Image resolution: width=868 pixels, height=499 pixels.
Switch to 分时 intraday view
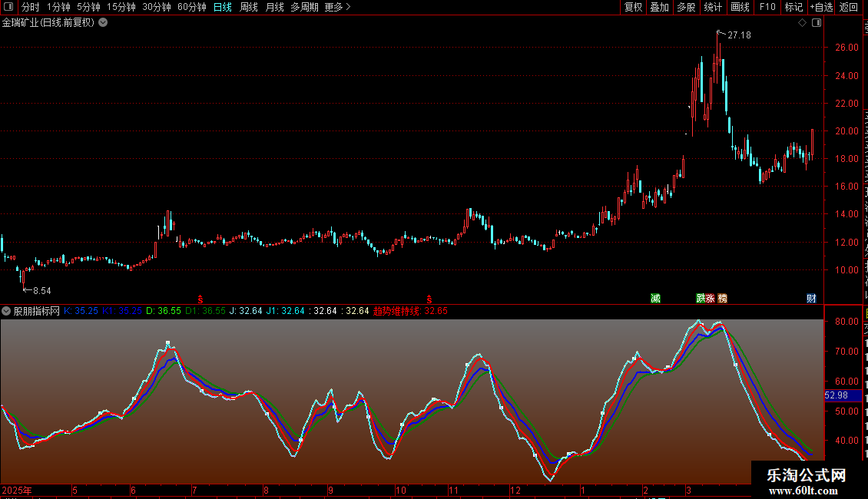pyautogui.click(x=31, y=7)
